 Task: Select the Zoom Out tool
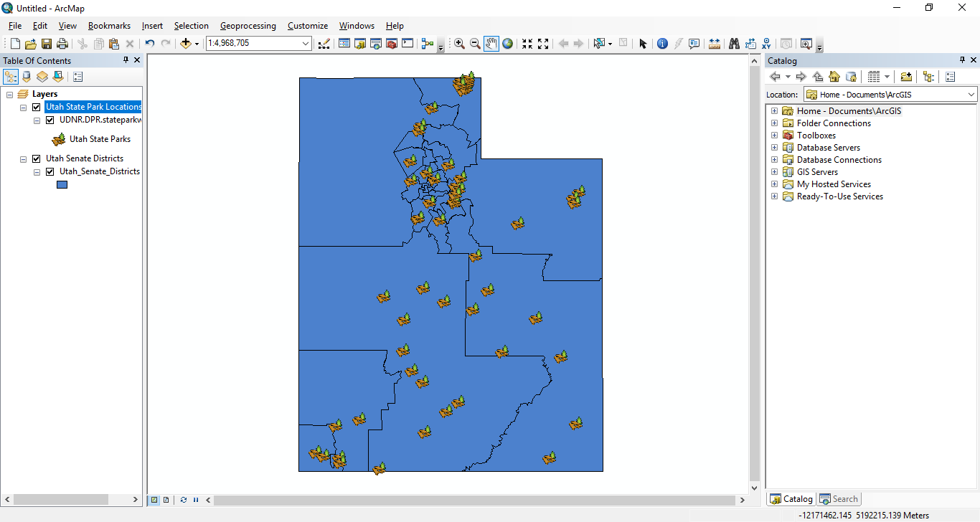(475, 44)
